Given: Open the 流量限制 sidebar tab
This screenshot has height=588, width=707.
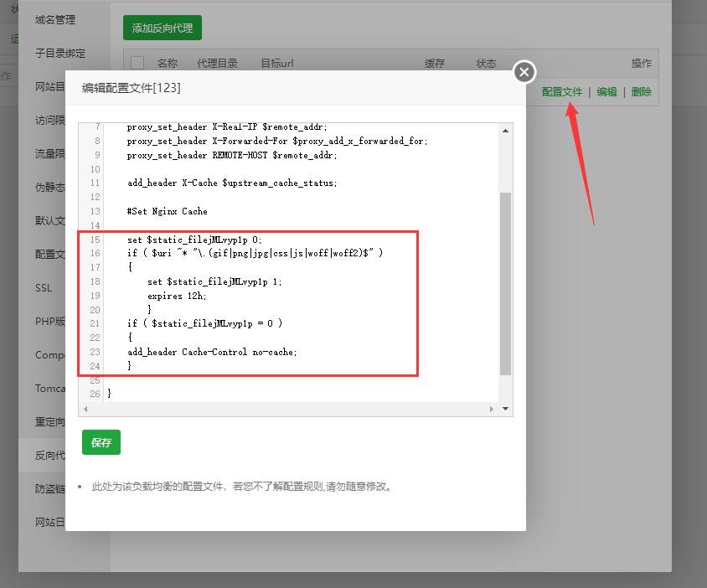Looking at the screenshot, I should (x=49, y=154).
